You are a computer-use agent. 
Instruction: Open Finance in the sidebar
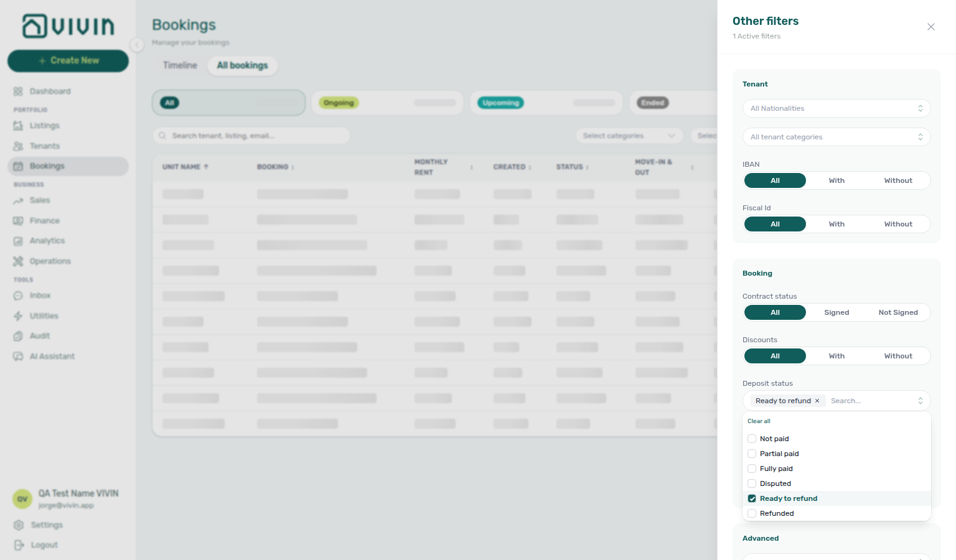68,221
